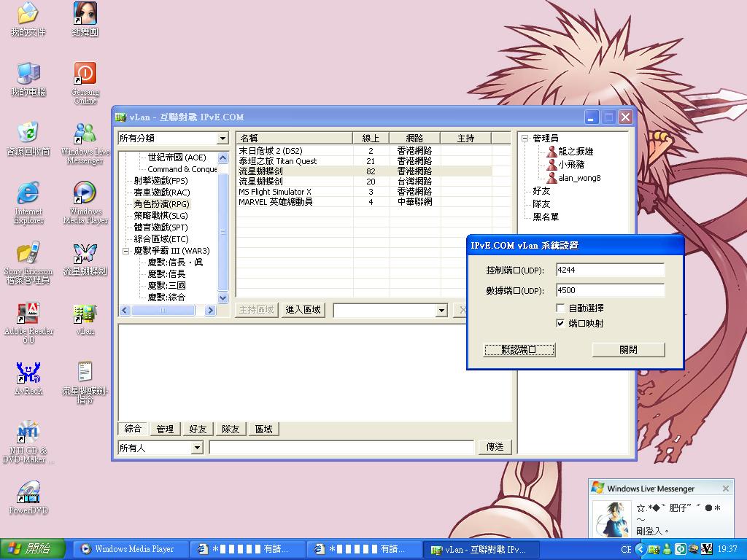Switch to vLan taskbar item
This screenshot has width=747, height=560.
pyautogui.click(x=481, y=549)
